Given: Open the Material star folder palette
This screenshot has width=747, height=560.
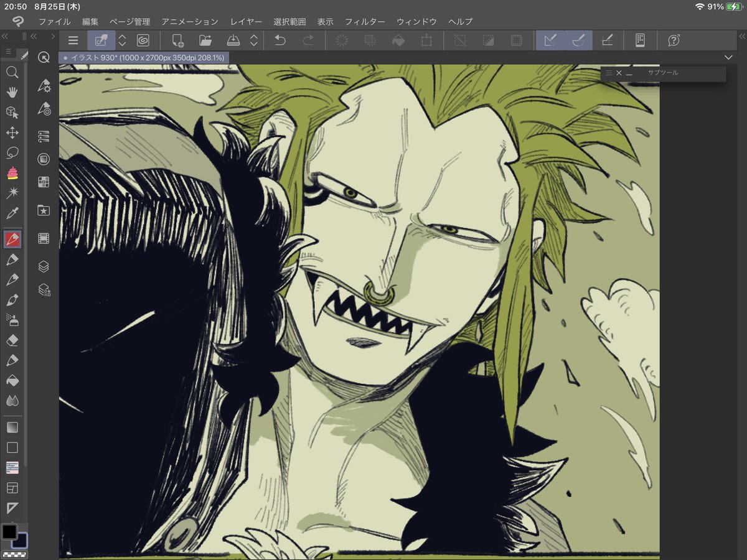Looking at the screenshot, I should (x=44, y=210).
